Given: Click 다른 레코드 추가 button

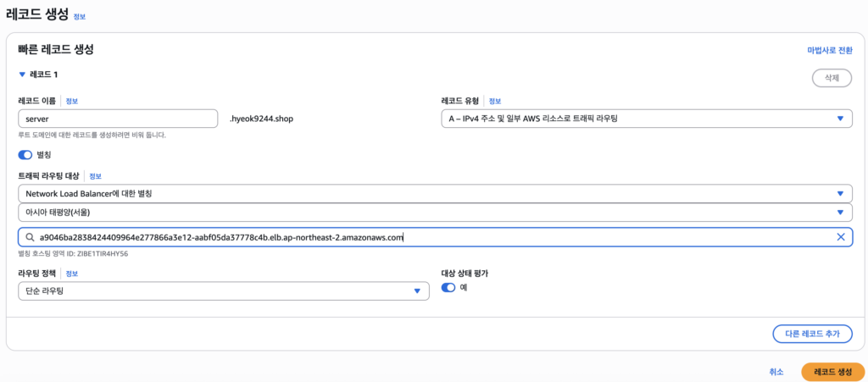Looking at the screenshot, I should tap(812, 334).
